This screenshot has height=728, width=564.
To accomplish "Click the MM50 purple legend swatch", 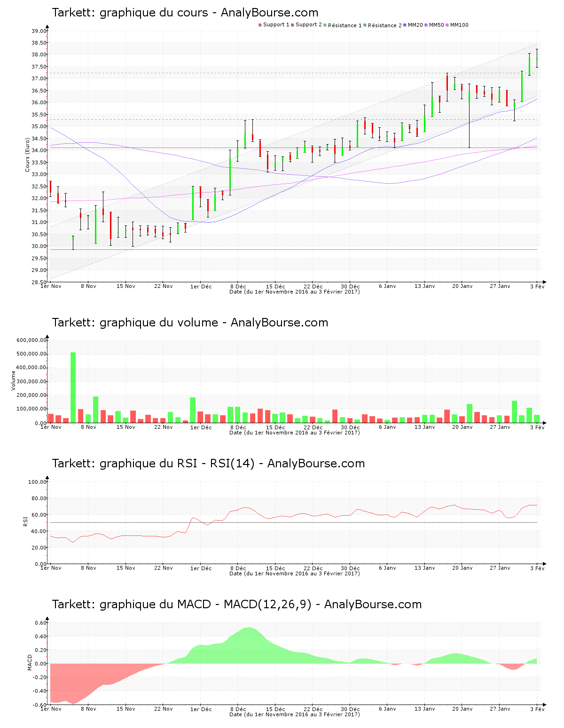I will pos(426,25).
